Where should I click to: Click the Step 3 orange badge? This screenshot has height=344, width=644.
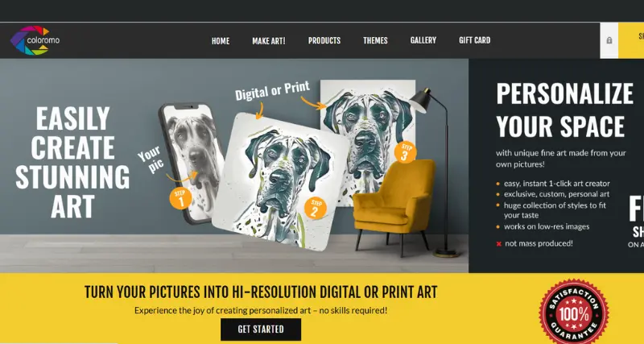pyautogui.click(x=406, y=152)
